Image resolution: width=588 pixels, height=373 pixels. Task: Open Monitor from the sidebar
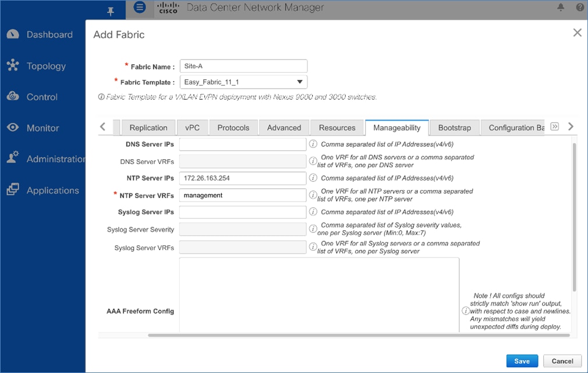(42, 128)
